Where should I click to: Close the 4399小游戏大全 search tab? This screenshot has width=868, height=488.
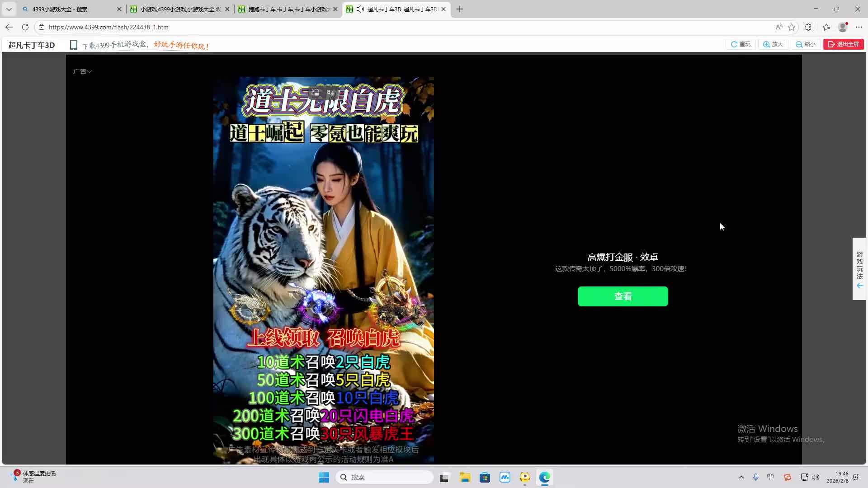click(x=119, y=9)
